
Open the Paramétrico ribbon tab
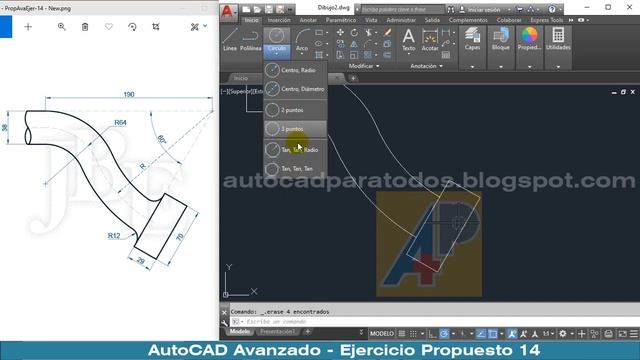click(341, 20)
